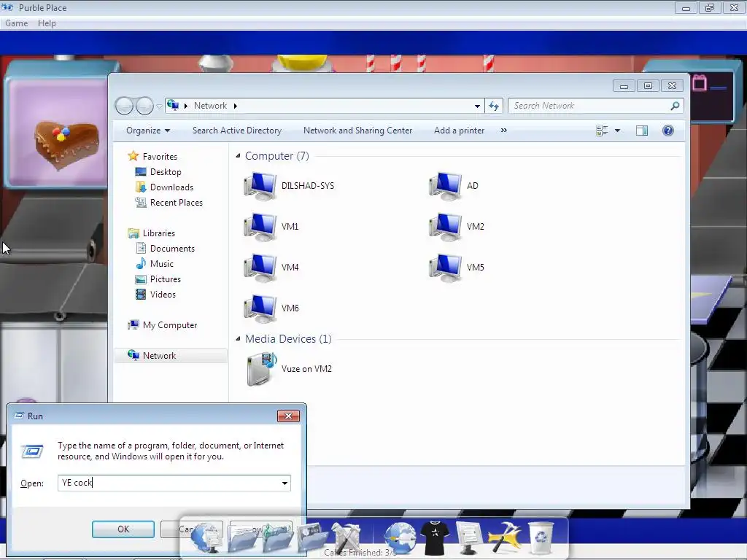Click the Explorer back arrow button
The width and height of the screenshot is (747, 560).
124,106
